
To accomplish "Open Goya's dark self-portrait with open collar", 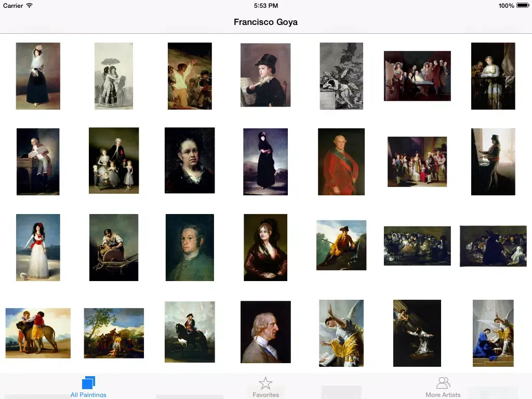I will [x=190, y=161].
